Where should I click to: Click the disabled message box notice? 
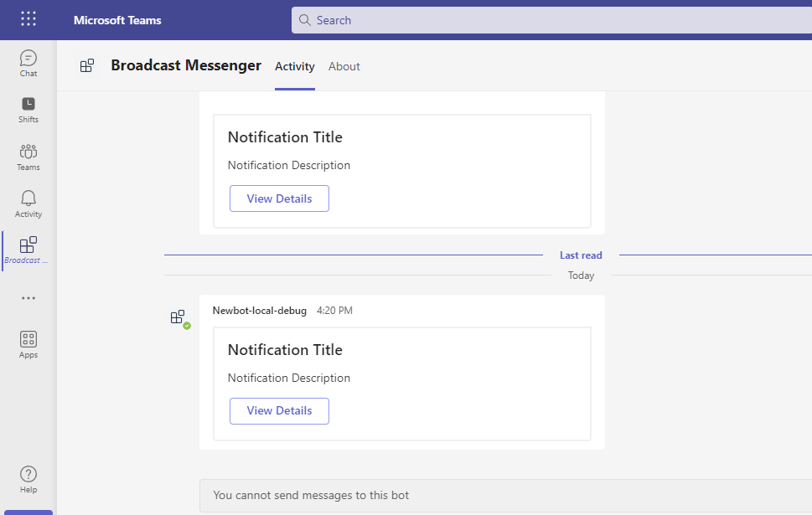pos(311,496)
